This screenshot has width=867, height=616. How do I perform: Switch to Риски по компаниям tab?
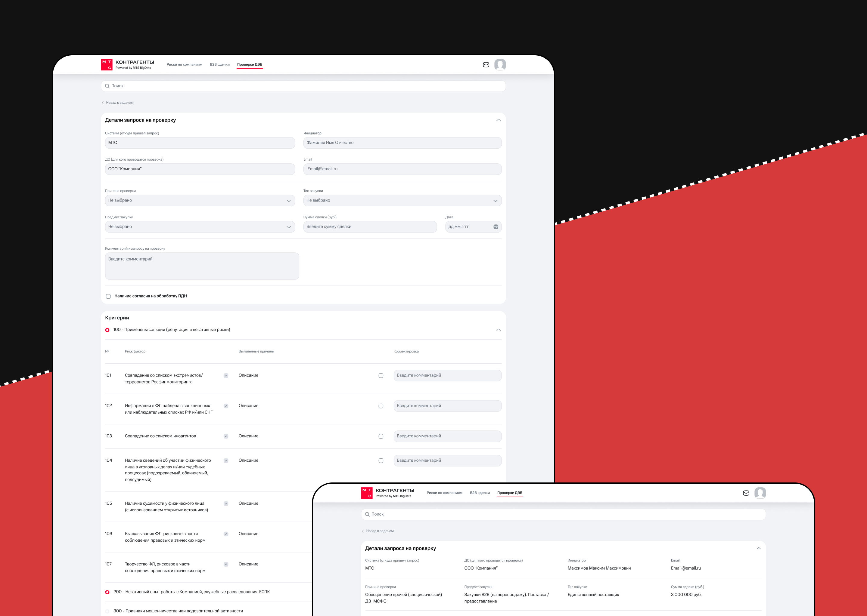click(185, 64)
